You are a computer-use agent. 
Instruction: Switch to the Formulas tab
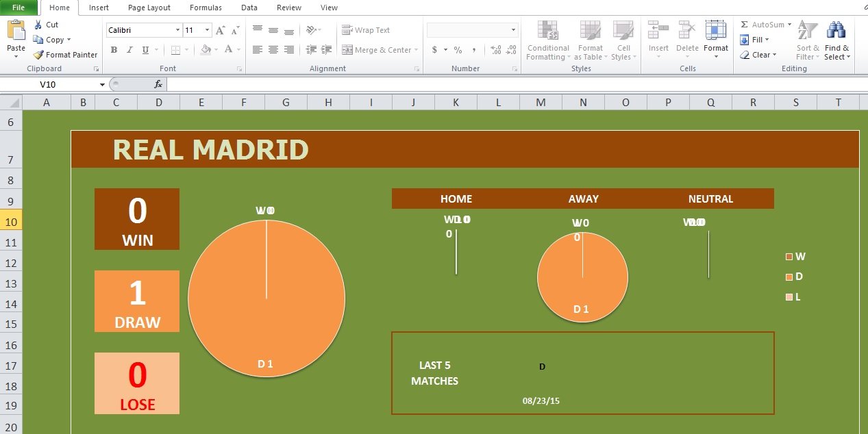pos(206,8)
